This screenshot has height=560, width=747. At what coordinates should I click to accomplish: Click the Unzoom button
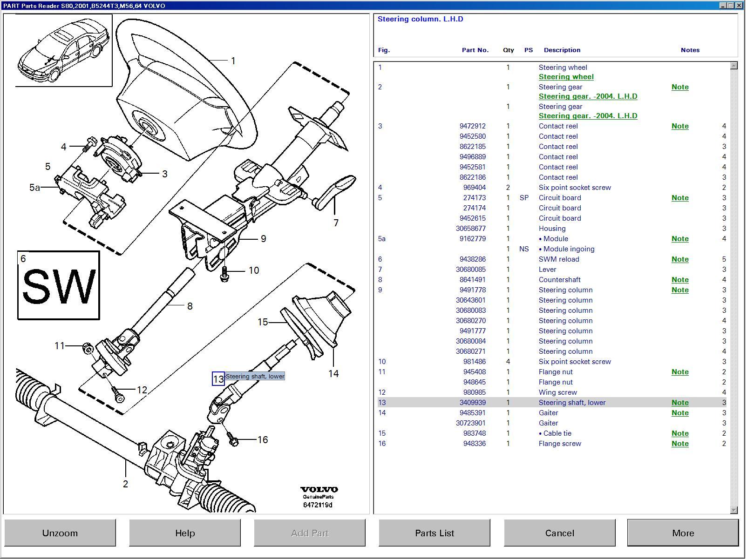(x=60, y=533)
